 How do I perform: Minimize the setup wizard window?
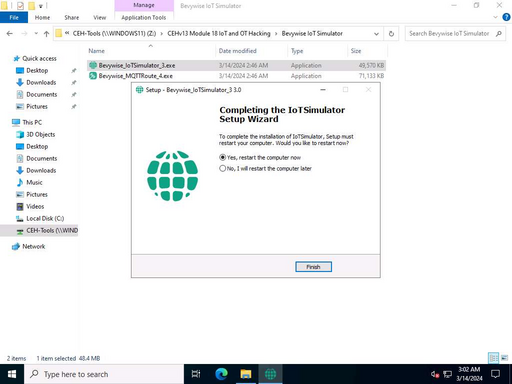pyautogui.click(x=323, y=90)
